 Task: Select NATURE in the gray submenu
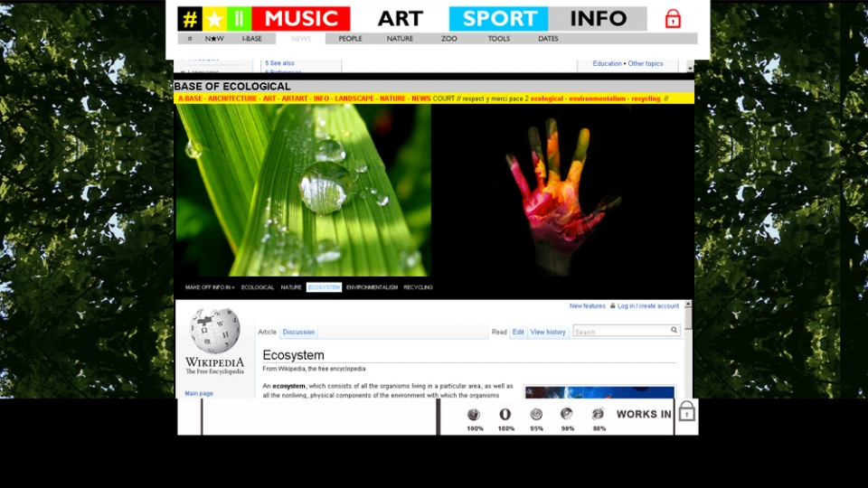tap(400, 39)
